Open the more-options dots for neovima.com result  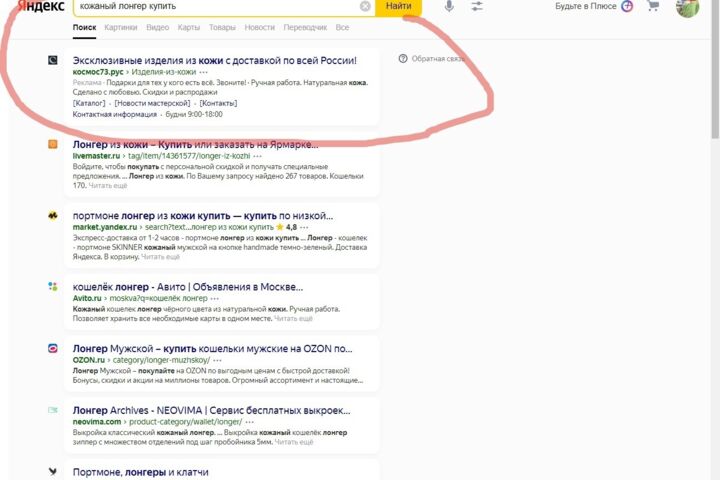(x=249, y=422)
